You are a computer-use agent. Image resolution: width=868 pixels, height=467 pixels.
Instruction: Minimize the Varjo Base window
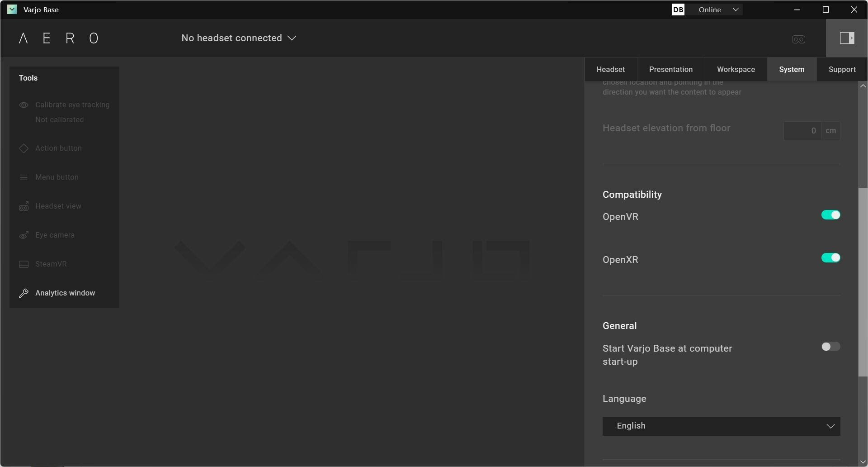(x=797, y=10)
